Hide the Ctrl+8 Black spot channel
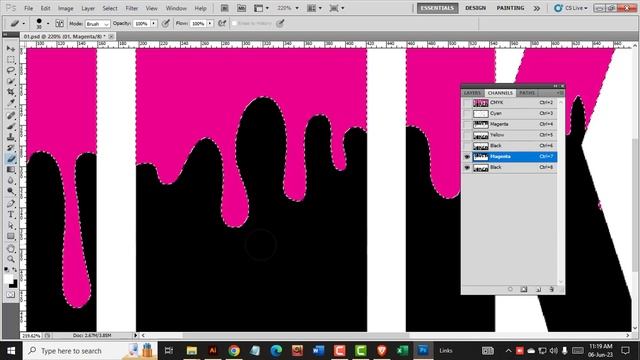This screenshot has height=360, width=640. coord(467,167)
